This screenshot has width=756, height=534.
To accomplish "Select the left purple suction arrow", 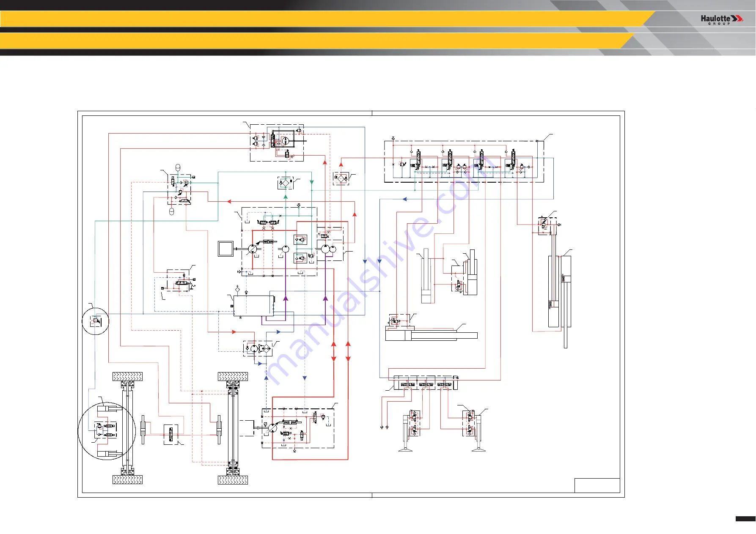I will 286,298.
